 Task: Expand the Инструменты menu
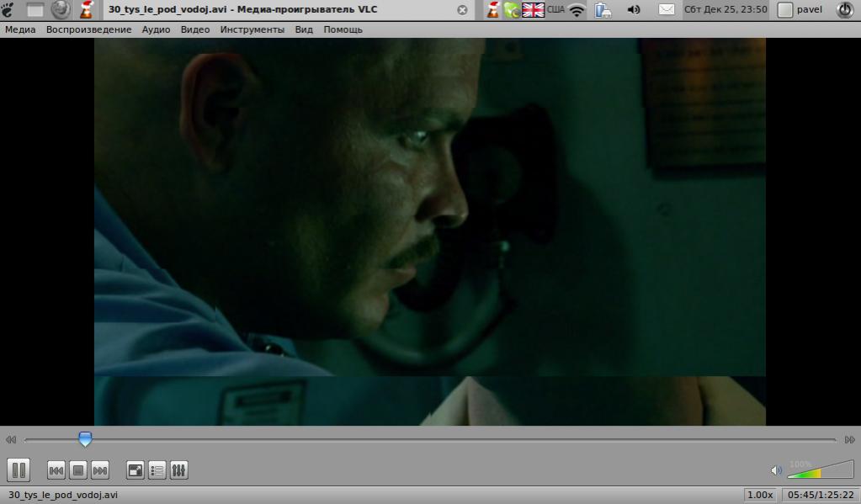click(252, 29)
